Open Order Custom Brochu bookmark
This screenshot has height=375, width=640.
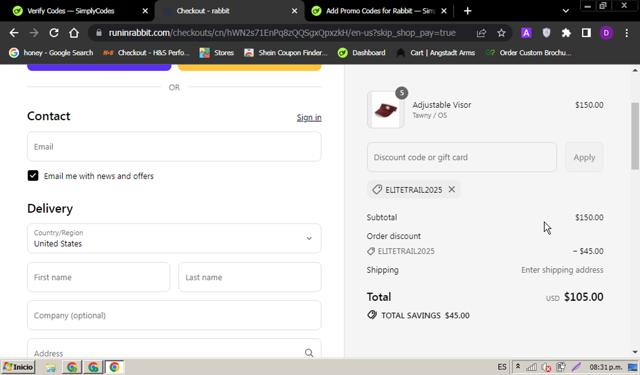[x=529, y=53]
